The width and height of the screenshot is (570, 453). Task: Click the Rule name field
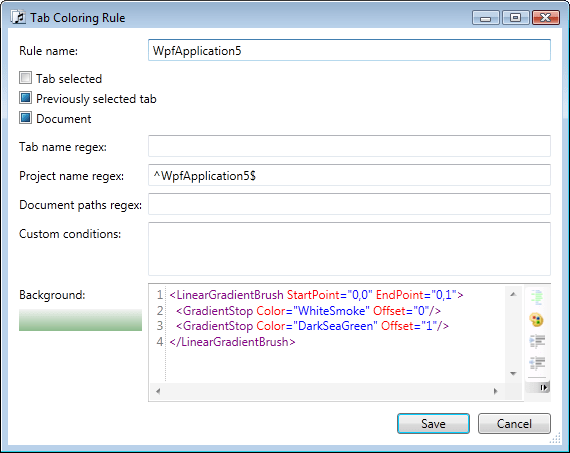click(x=349, y=50)
